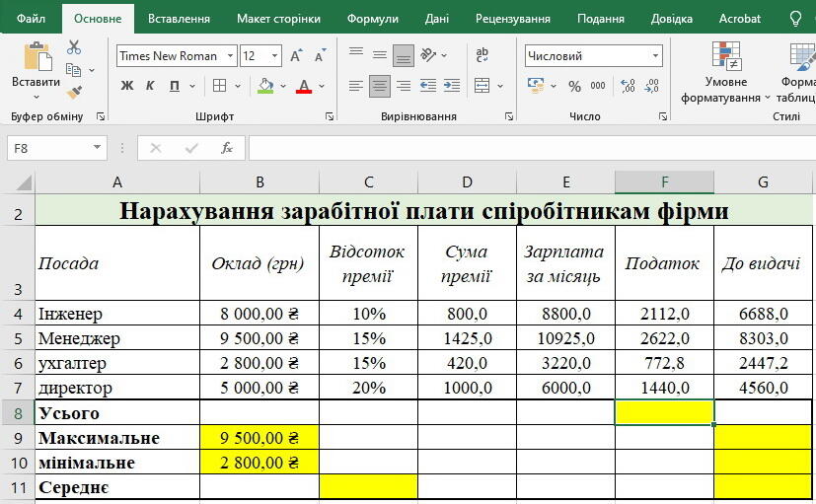Open number format Числовий dropdown
Screen dimensions: 816x504
point(655,55)
